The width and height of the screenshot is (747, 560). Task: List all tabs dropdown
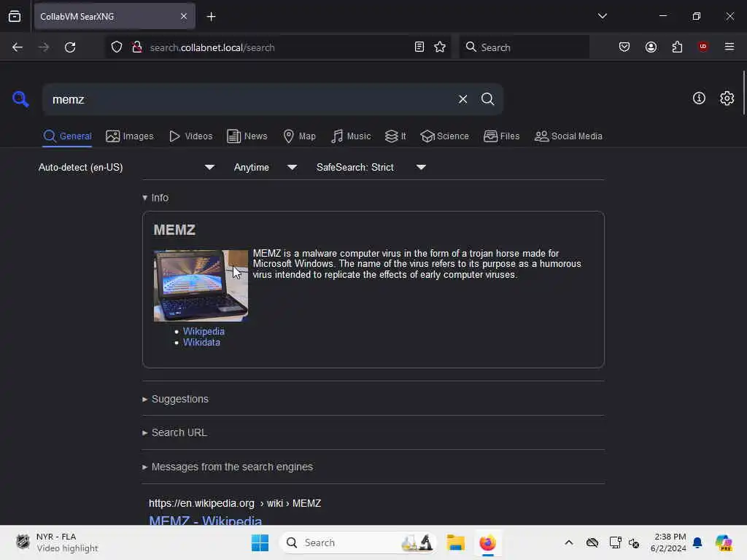(602, 16)
